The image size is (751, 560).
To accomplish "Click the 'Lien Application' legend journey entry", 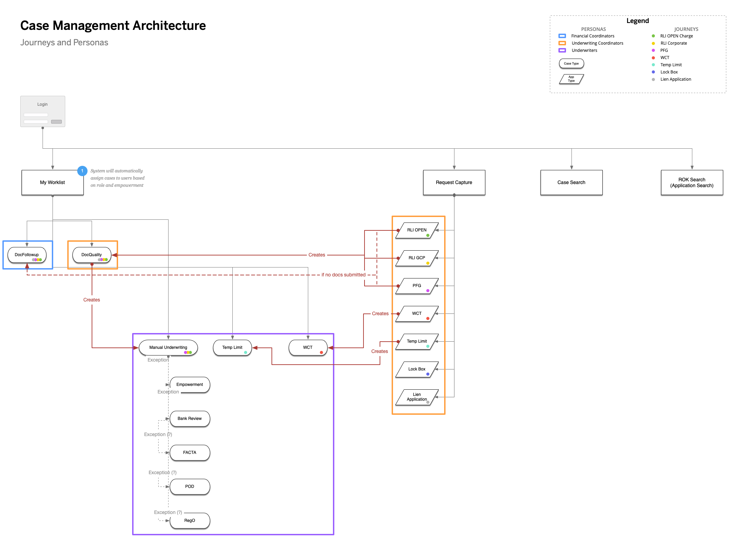I will tap(676, 79).
